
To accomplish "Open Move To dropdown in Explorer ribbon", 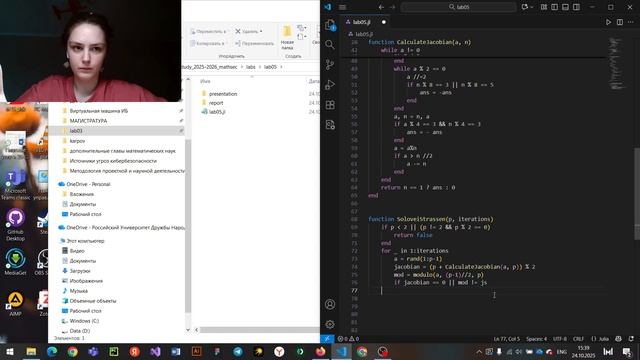I will coord(209,31).
